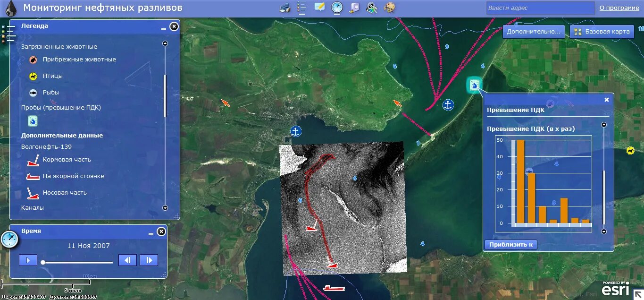The height and width of the screenshot is (300, 644).
Task: Click the Дополнительные данные heading
Action: (62, 135)
